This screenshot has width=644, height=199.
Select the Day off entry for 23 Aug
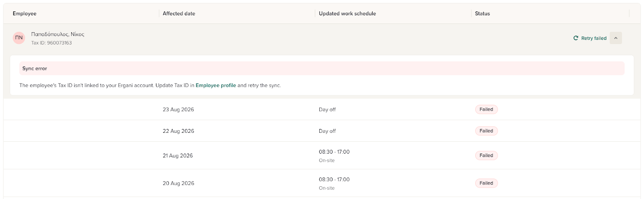[327, 109]
